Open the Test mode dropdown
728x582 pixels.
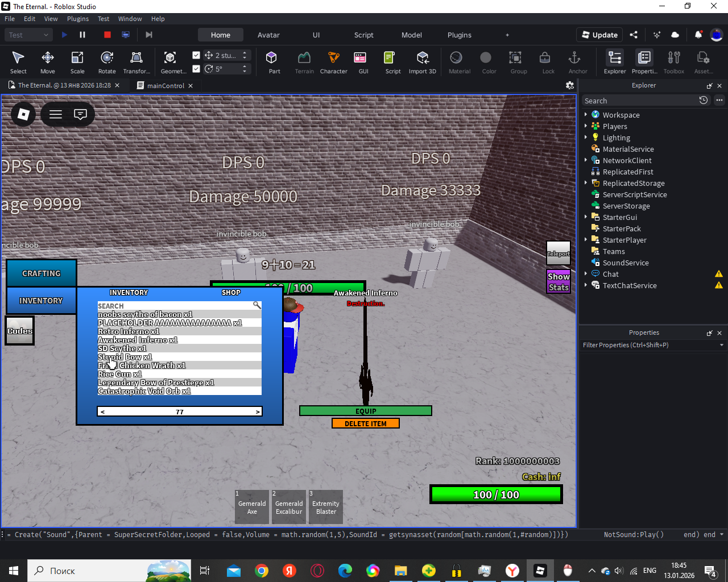click(x=30, y=35)
